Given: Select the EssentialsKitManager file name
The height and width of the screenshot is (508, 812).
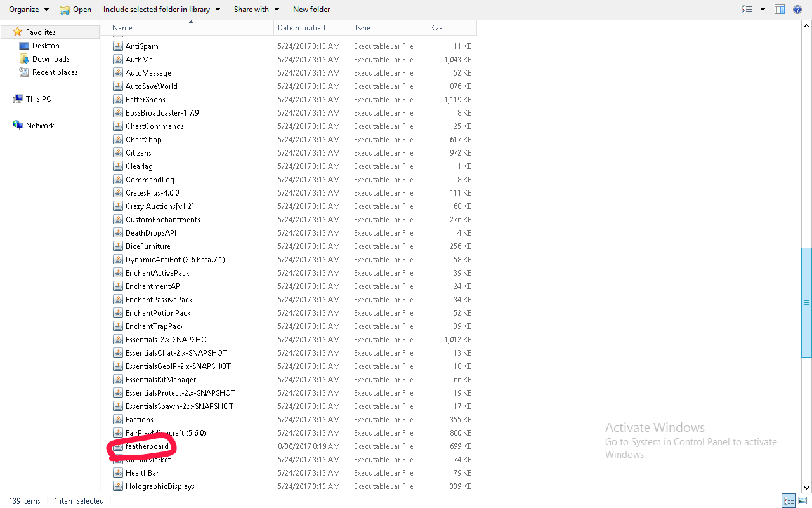Looking at the screenshot, I should point(160,380).
